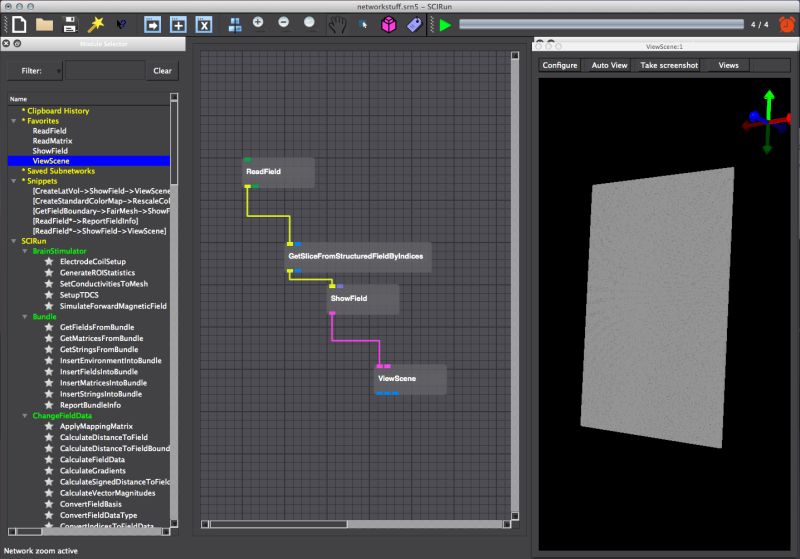Click the module list vertical scrollbar
The width and height of the screenshot is (800, 559).
174,310
